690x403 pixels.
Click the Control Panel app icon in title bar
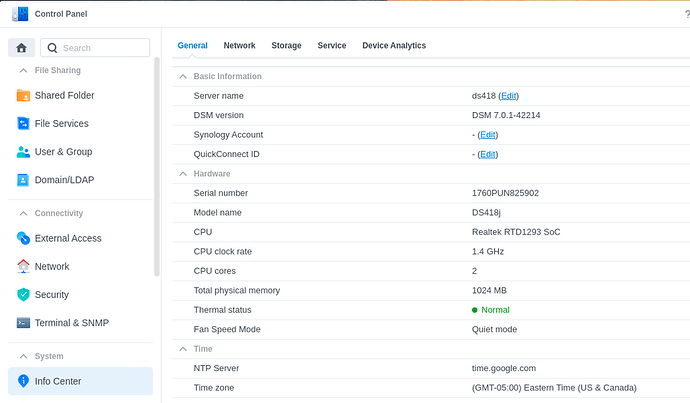[20, 14]
